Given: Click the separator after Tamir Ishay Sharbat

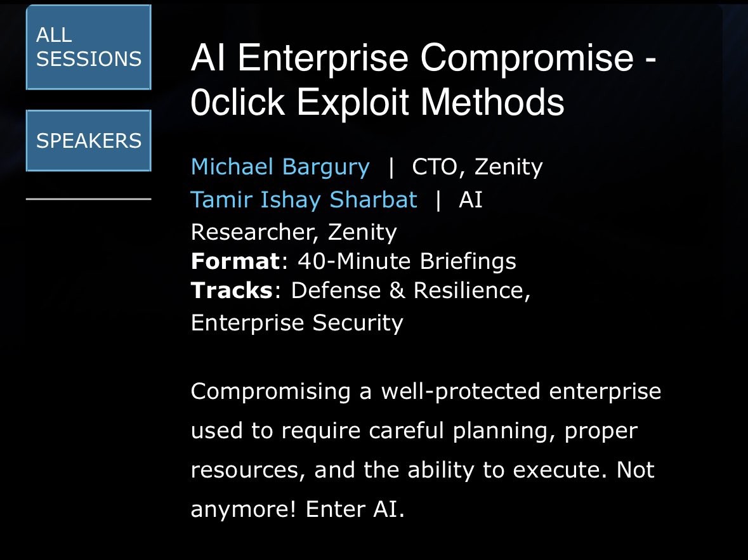Looking at the screenshot, I should 438,200.
